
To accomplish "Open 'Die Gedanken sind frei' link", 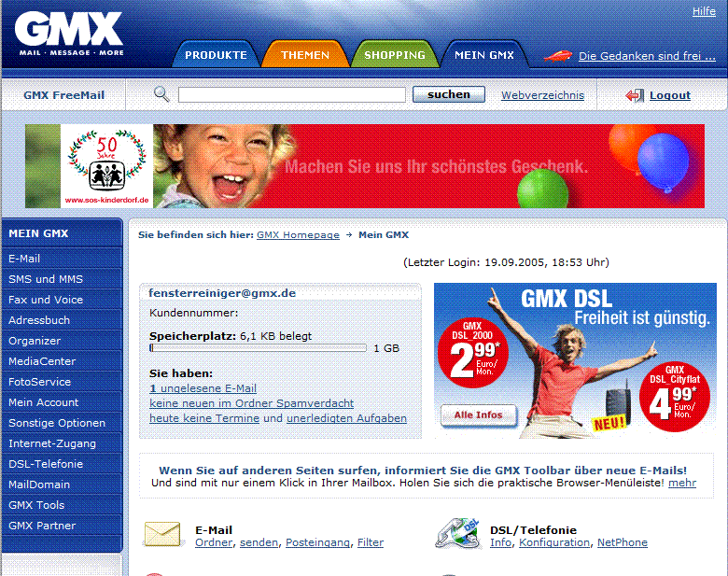I will coord(647,56).
